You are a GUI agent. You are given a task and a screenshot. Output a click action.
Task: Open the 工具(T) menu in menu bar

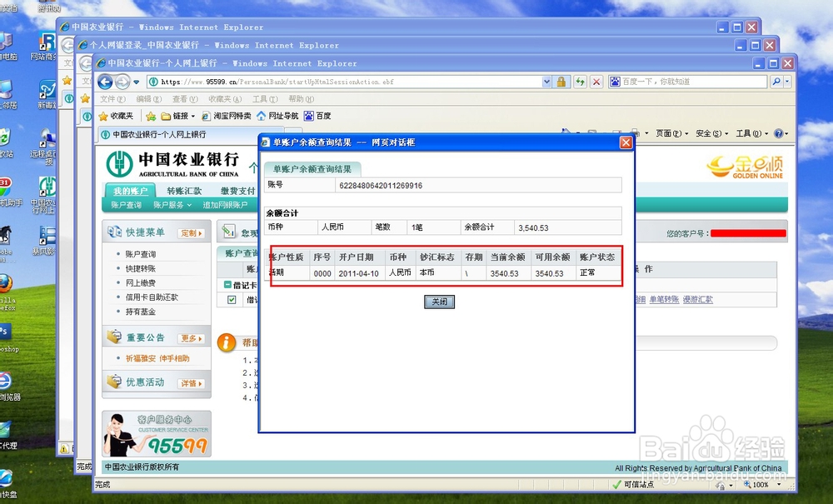265,99
